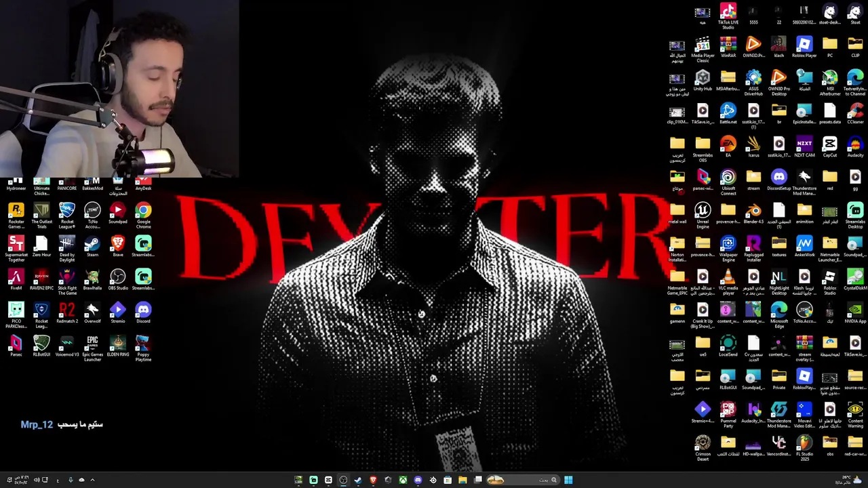Open NightLight Desktop

tap(778, 282)
